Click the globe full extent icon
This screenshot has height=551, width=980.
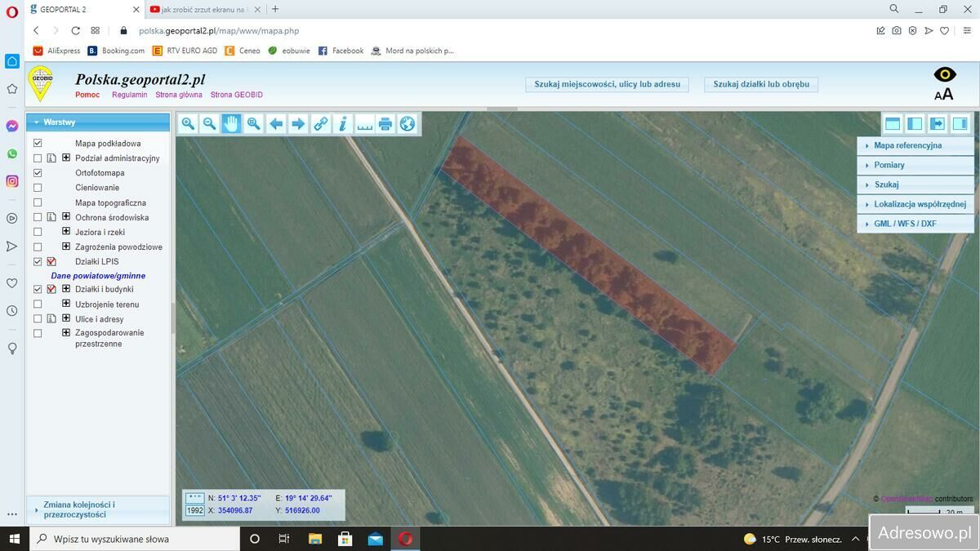click(408, 123)
